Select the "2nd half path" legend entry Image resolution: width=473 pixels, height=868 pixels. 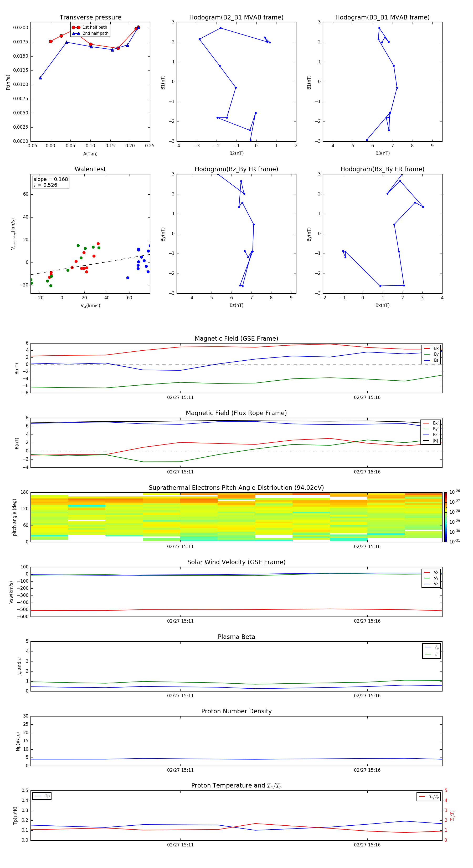point(90,33)
